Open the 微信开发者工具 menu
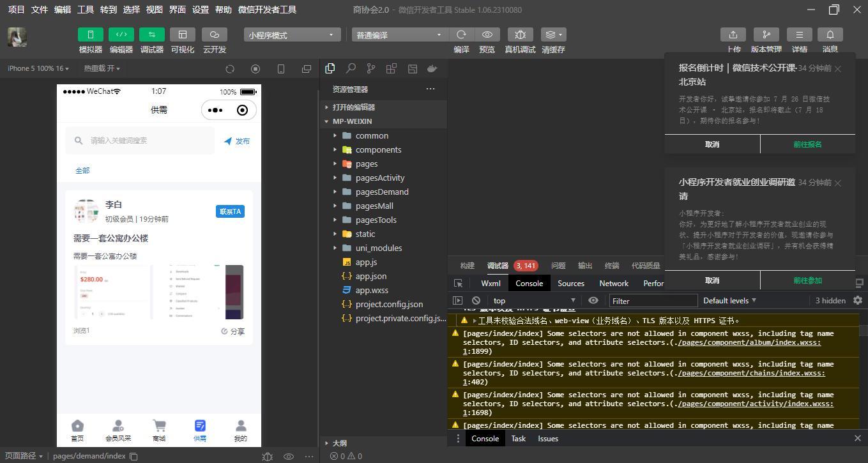Viewport: 868px width, 463px height. click(267, 10)
